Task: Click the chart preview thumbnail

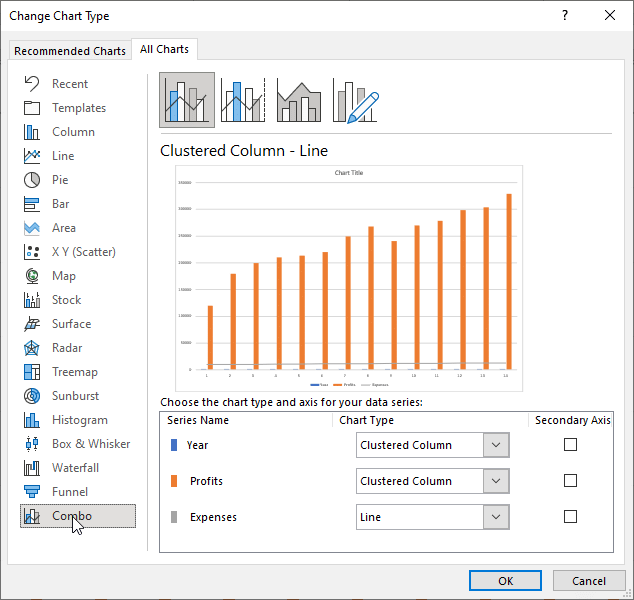Action: point(349,278)
